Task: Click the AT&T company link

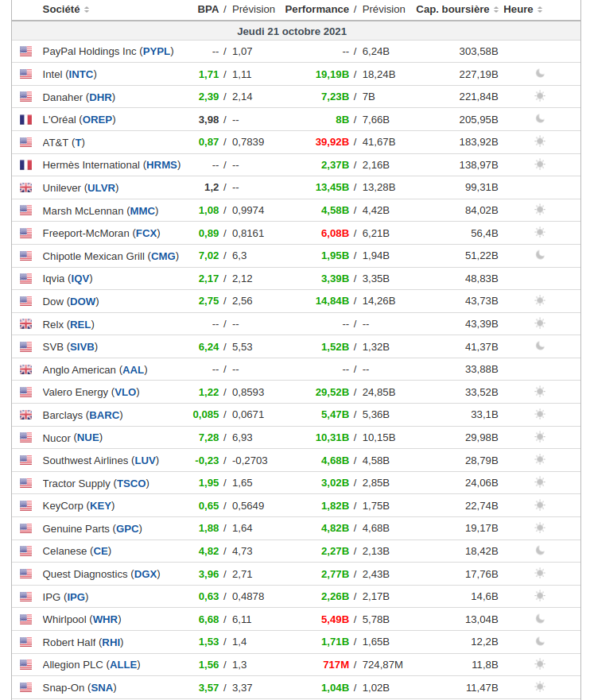Action: (63, 142)
